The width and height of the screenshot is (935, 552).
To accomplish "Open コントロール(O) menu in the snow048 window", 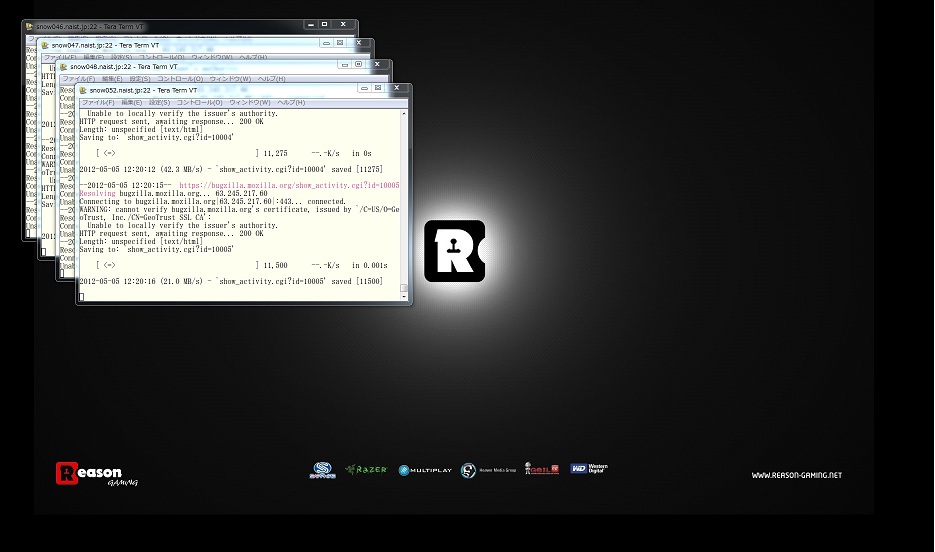I will (x=180, y=79).
